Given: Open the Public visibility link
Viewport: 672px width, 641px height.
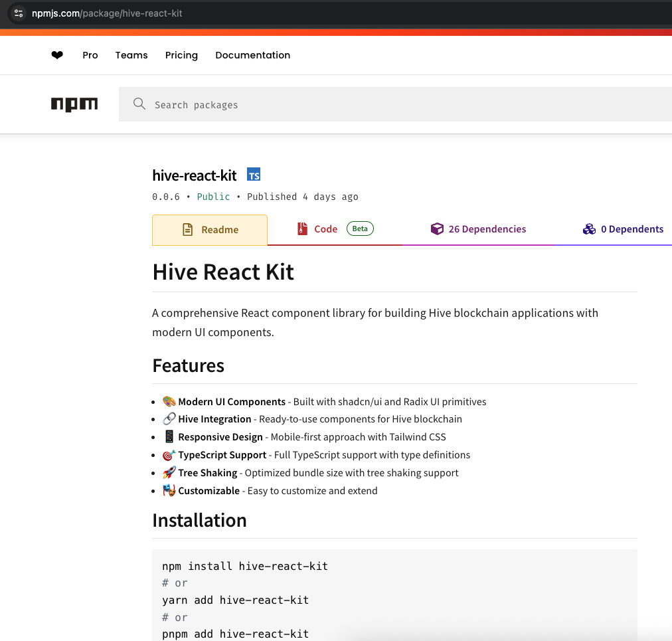Looking at the screenshot, I should tap(213, 197).
